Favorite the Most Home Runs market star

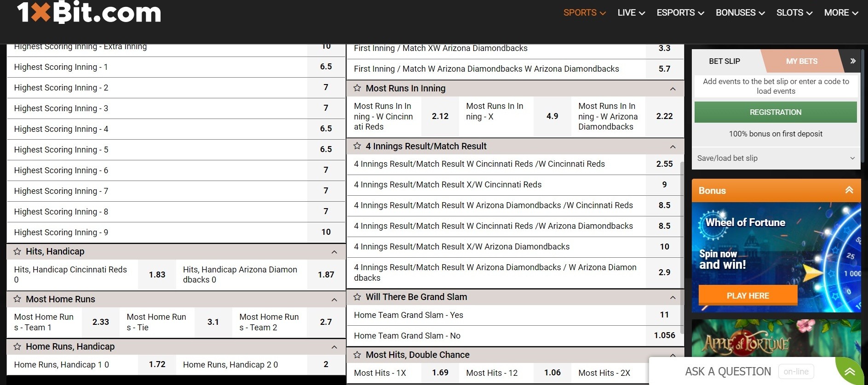pyautogui.click(x=17, y=299)
